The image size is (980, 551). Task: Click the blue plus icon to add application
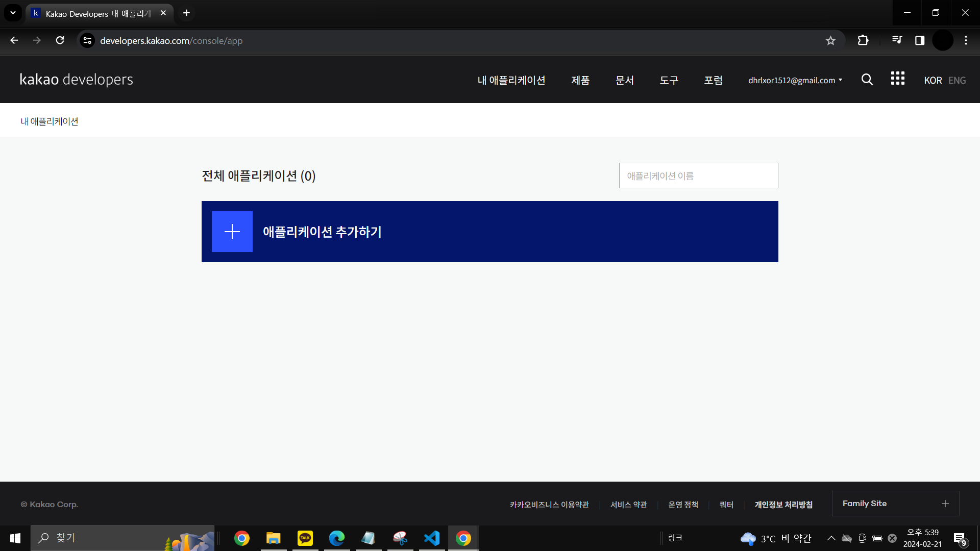click(232, 232)
